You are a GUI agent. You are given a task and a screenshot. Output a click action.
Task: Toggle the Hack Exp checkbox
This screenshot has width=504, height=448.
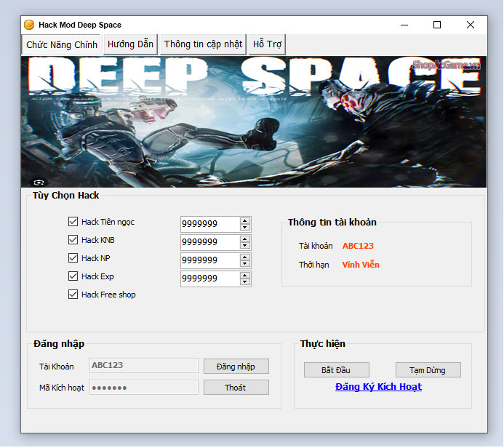[73, 276]
